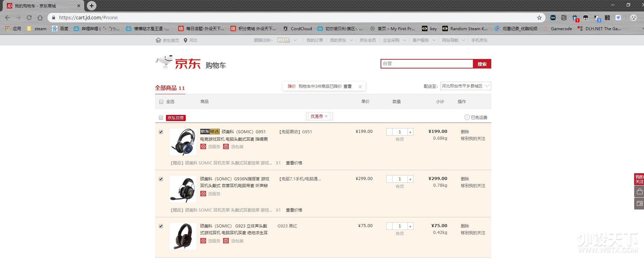Reload the page with the refresh icon
This screenshot has width=644, height=259.
point(29,18)
